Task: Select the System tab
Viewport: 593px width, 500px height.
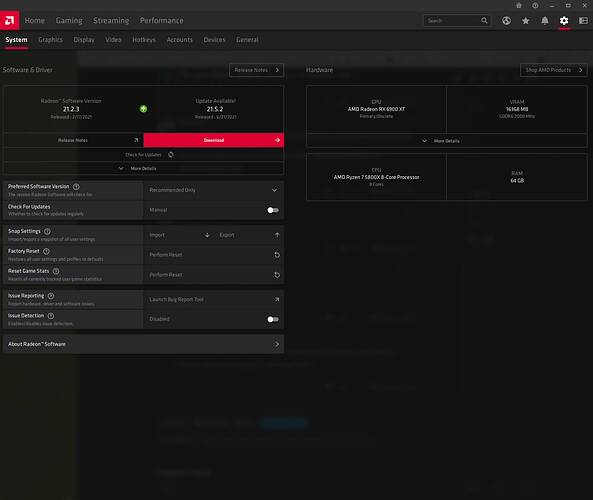Action: 16,40
